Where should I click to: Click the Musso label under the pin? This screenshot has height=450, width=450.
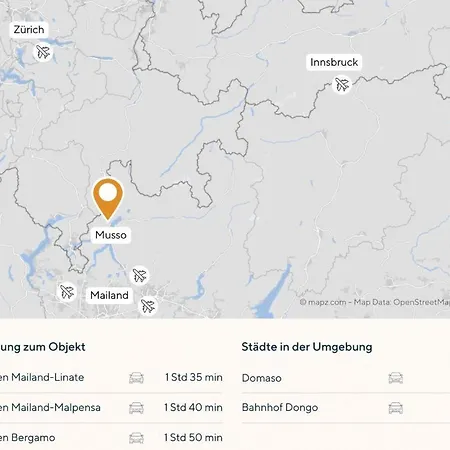tap(111, 235)
